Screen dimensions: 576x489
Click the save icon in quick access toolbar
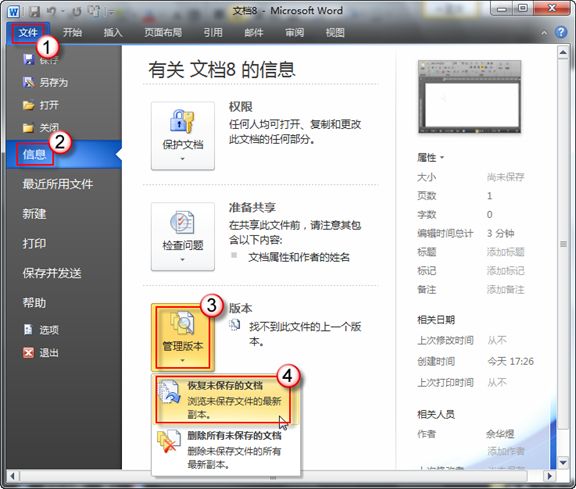pos(35,11)
